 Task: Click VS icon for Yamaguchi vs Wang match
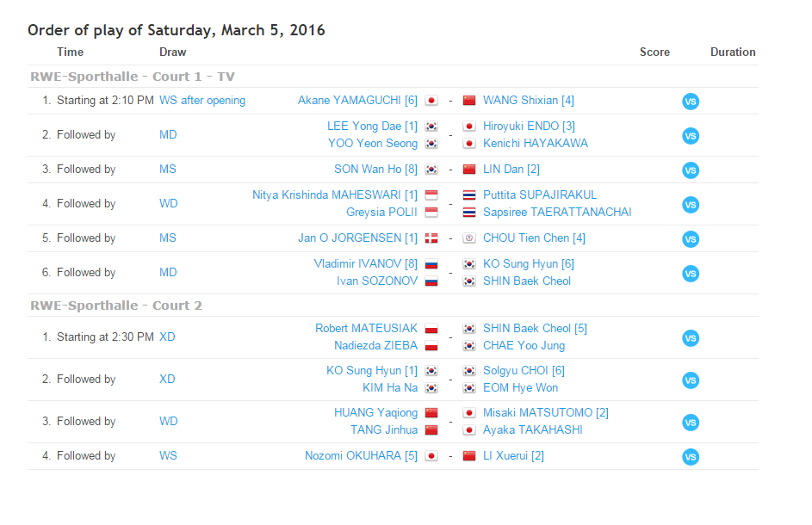pyautogui.click(x=690, y=102)
